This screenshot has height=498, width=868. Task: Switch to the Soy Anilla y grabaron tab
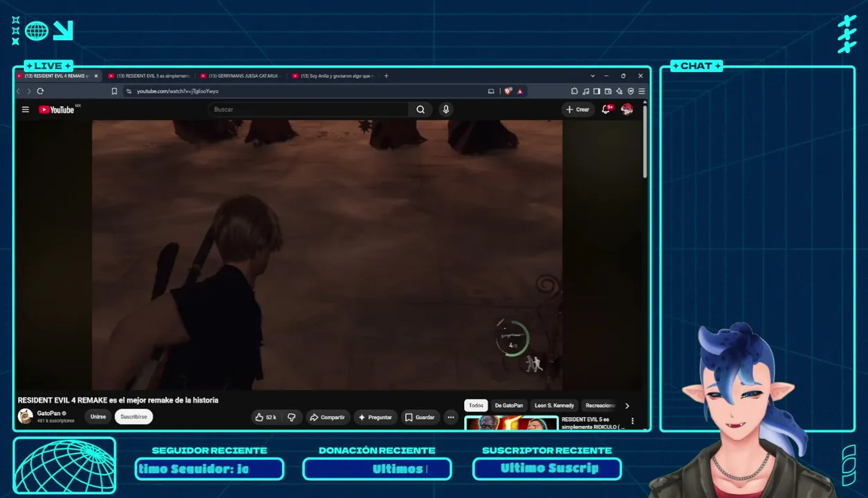(334, 76)
